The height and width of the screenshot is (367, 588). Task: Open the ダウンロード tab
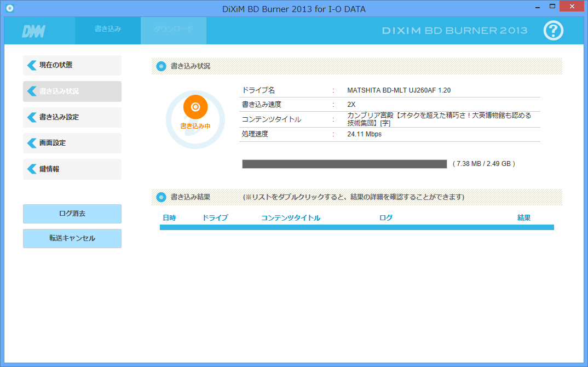pyautogui.click(x=173, y=29)
